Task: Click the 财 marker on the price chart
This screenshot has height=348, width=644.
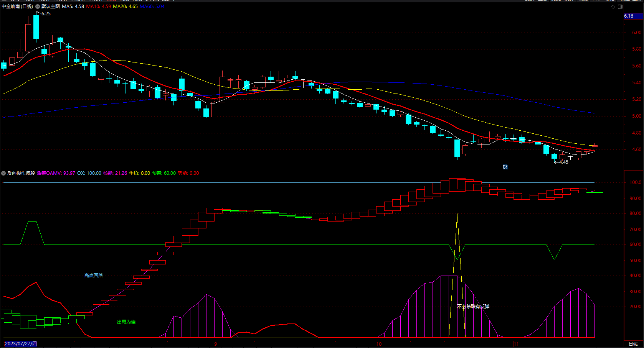Action: point(505,167)
